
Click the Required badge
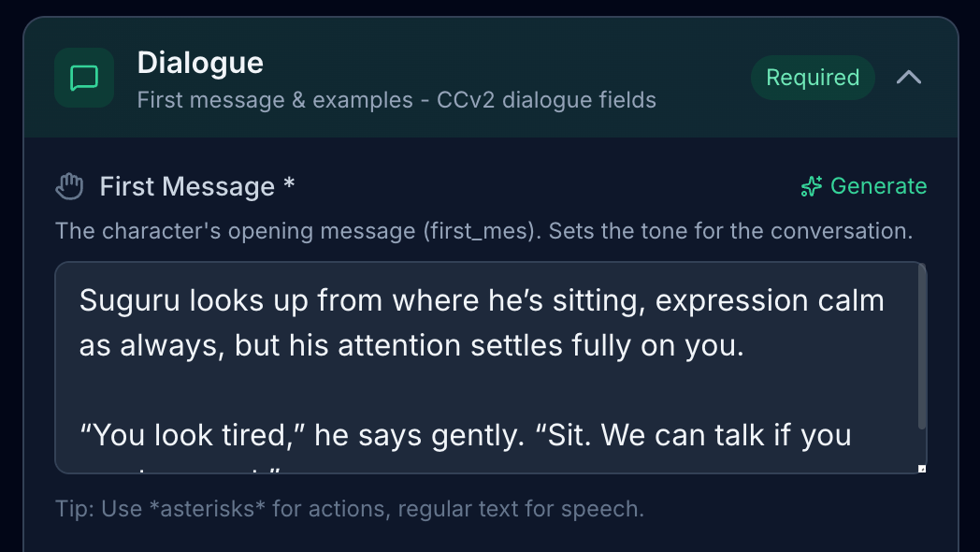point(813,78)
